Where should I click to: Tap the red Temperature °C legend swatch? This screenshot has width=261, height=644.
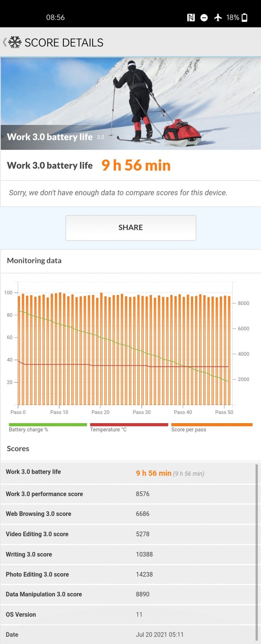pyautogui.click(x=129, y=425)
